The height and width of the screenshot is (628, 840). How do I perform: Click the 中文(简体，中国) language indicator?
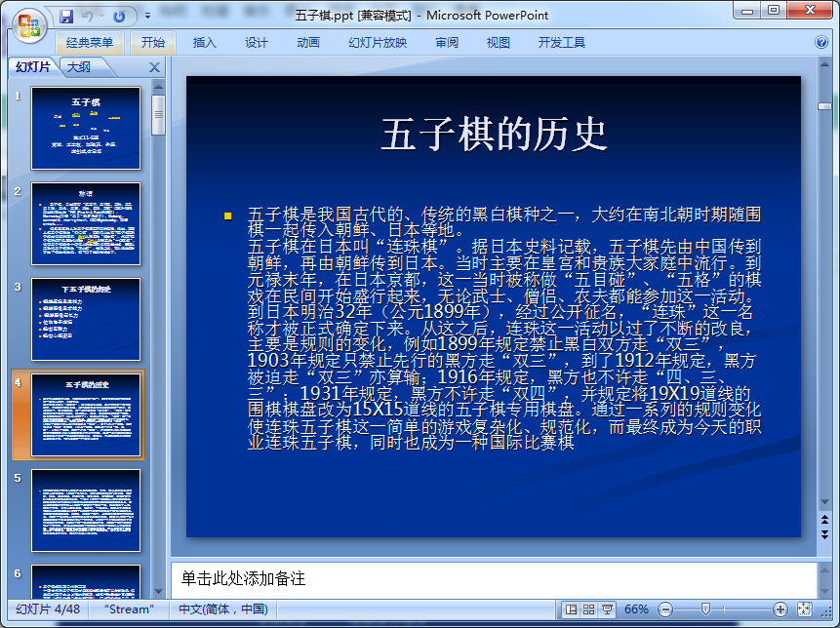pyautogui.click(x=222, y=609)
